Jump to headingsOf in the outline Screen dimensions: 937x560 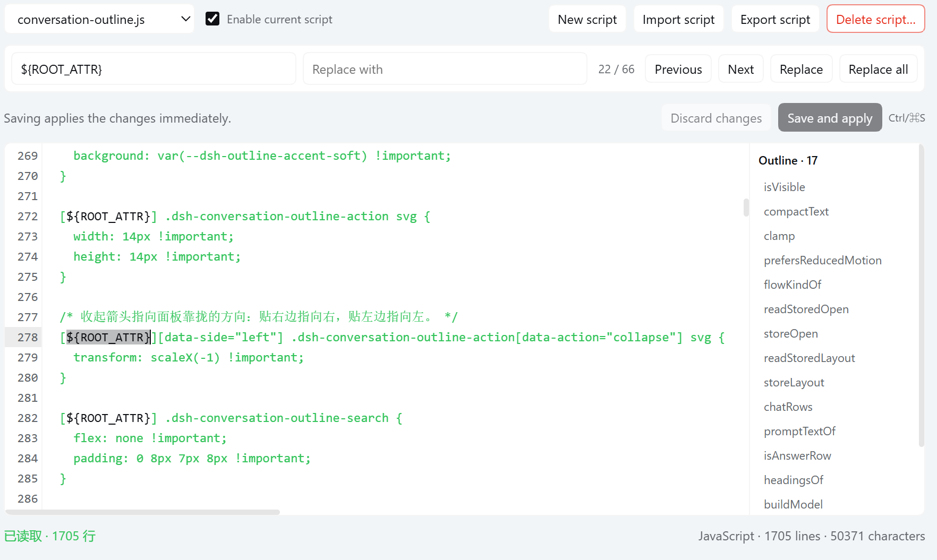tap(793, 480)
